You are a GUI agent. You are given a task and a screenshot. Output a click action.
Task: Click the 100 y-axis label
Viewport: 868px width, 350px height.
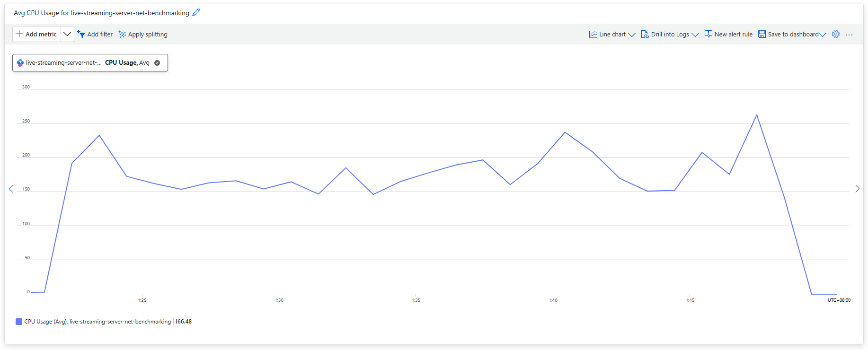pyautogui.click(x=26, y=224)
